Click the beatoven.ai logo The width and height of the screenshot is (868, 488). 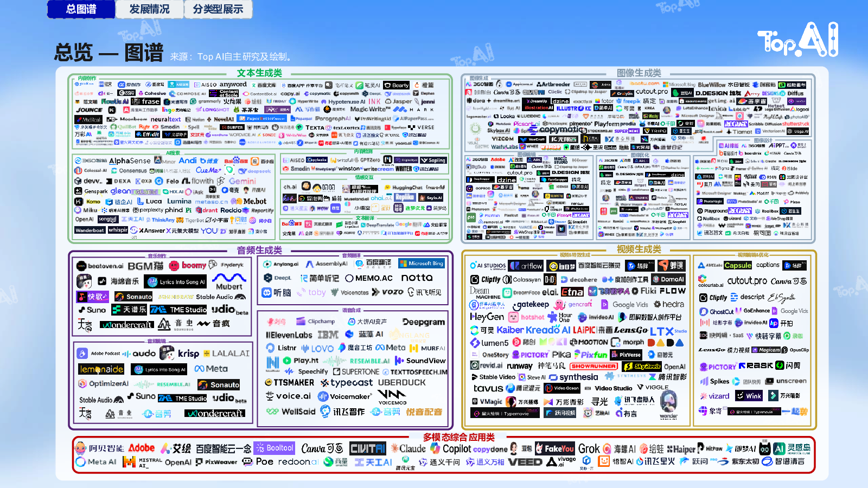[x=100, y=266]
